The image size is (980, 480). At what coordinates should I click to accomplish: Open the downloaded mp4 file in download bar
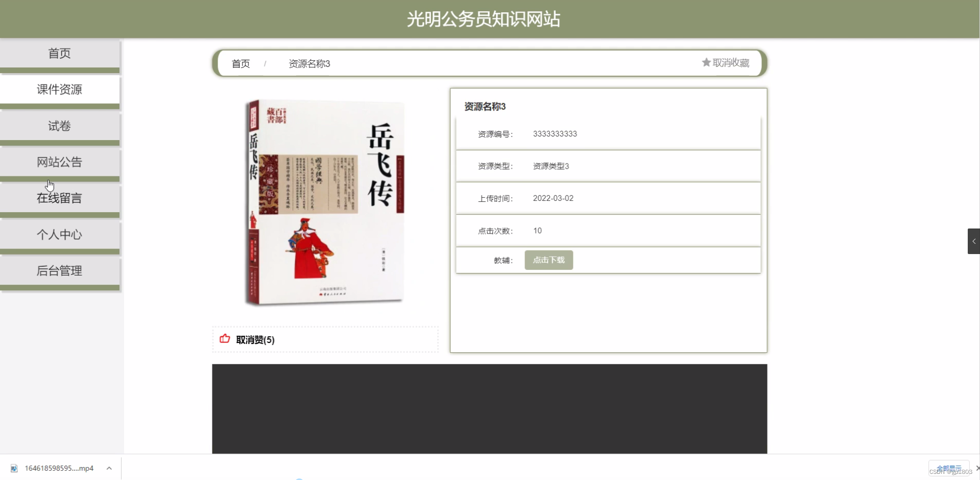(59, 468)
